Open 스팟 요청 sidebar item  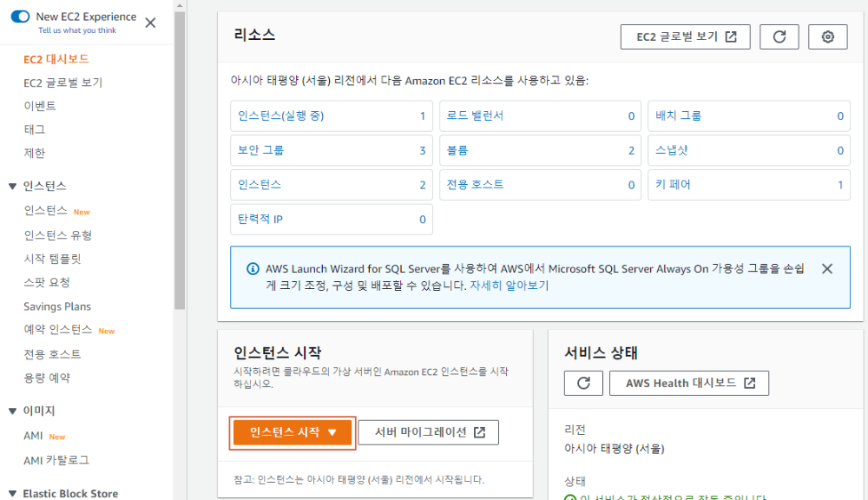47,282
